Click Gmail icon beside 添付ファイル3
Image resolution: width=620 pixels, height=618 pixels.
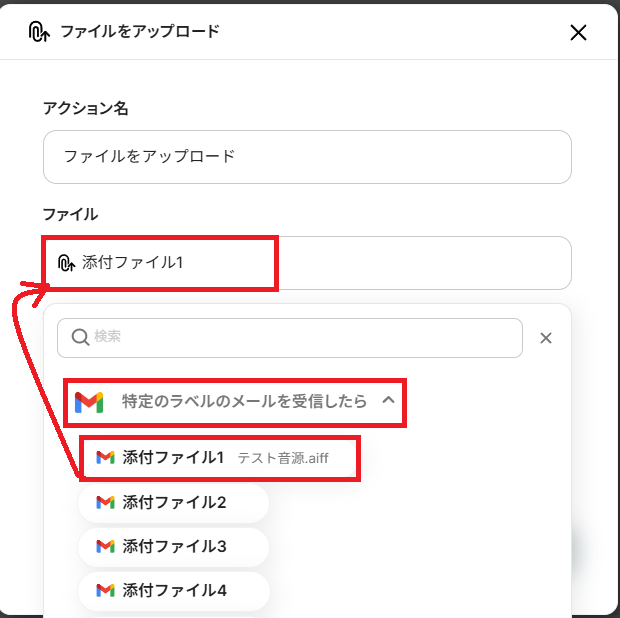click(x=105, y=546)
